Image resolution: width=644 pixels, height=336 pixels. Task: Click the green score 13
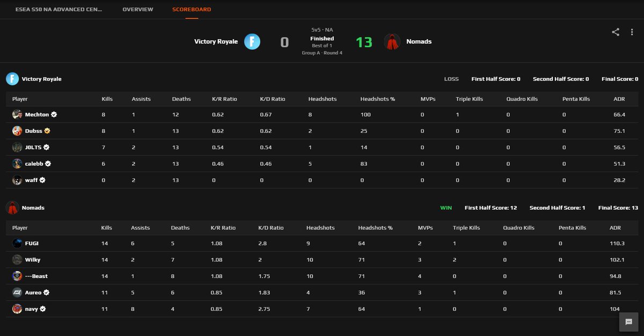pyautogui.click(x=364, y=42)
